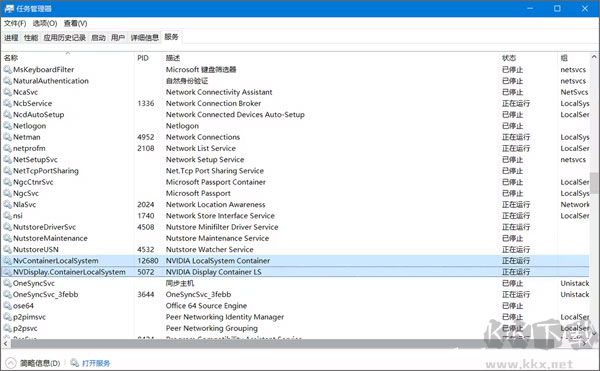Select Office 64 Source Engine description
Image resolution: width=600 pixels, height=371 pixels.
click(x=206, y=306)
